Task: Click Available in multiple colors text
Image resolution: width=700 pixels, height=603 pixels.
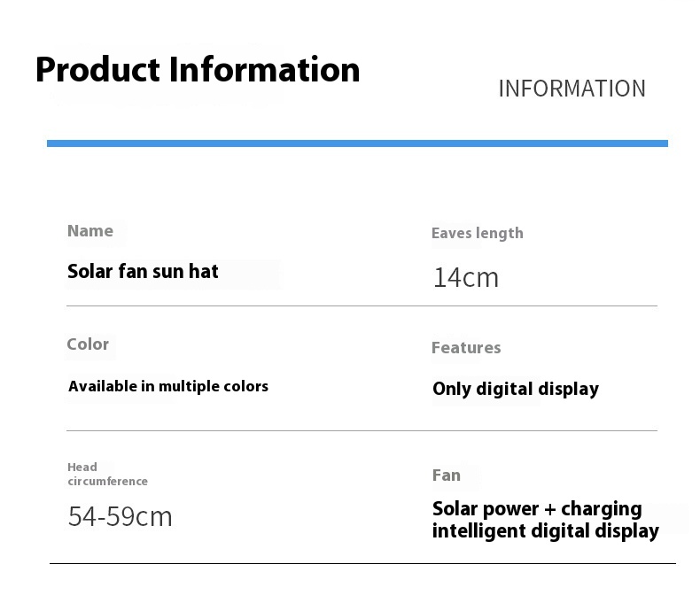Action: 168,386
